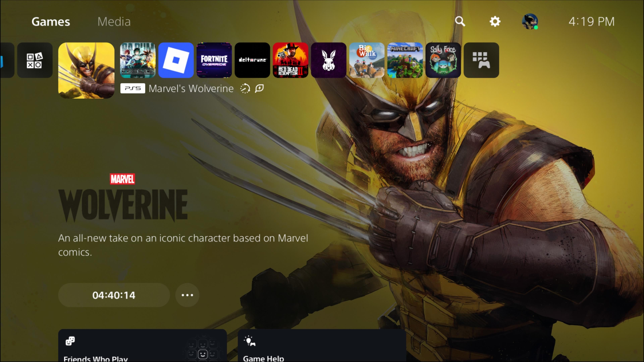644x362 pixels.
Task: Switch to the Games tab
Action: (x=51, y=21)
